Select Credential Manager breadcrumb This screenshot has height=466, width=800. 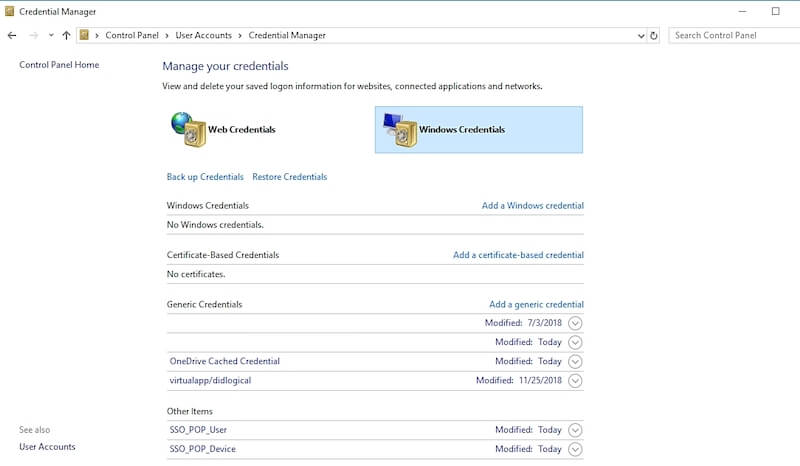(x=287, y=35)
